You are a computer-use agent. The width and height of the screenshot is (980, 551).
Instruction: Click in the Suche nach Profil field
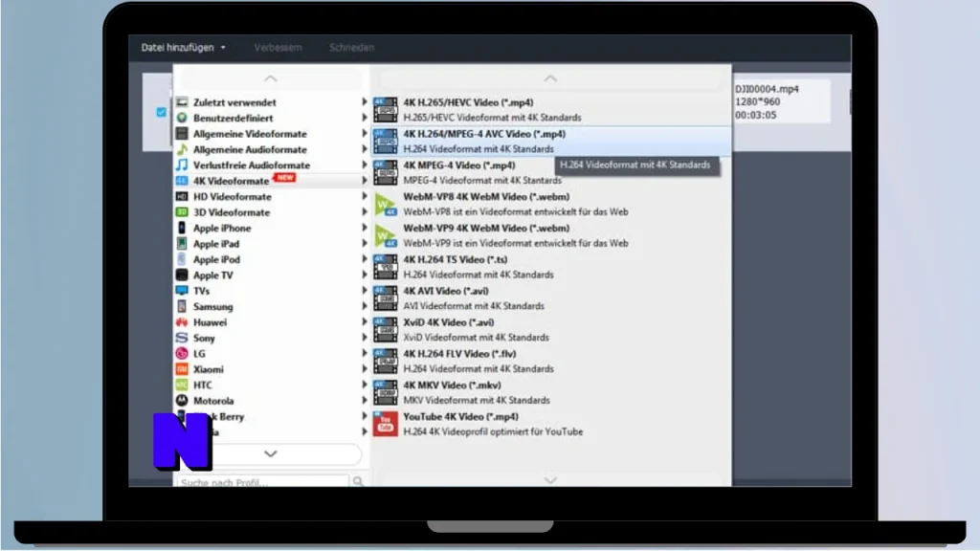[263, 482]
